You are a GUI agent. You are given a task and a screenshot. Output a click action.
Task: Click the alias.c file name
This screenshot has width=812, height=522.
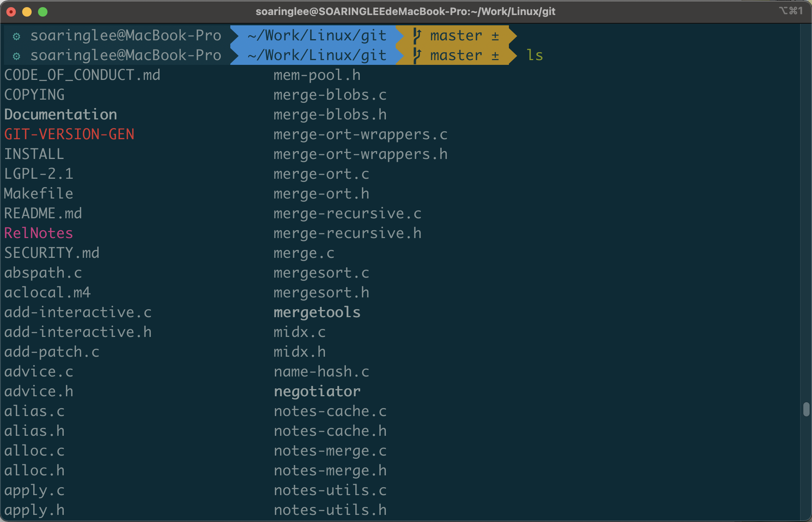coord(34,411)
